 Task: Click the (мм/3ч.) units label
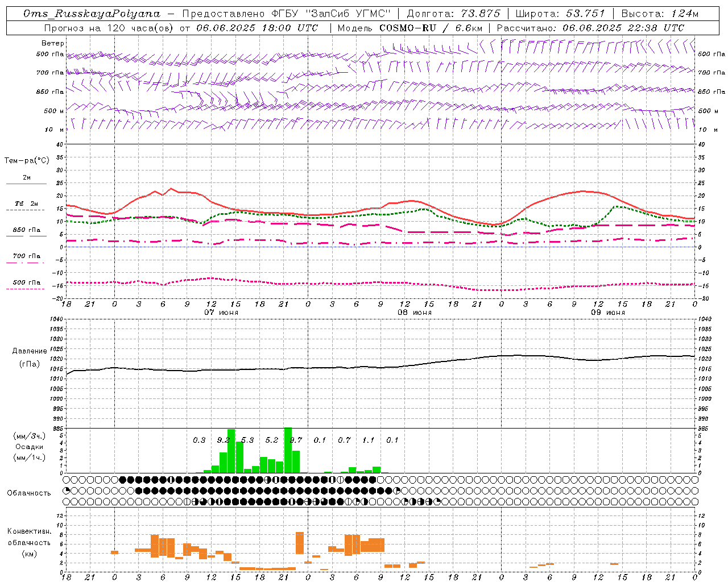tap(30, 436)
